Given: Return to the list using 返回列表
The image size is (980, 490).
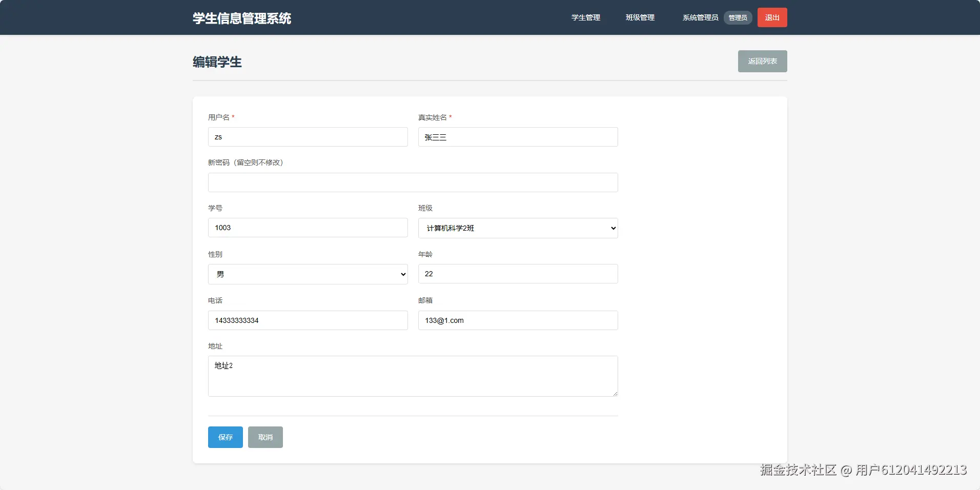Looking at the screenshot, I should pyautogui.click(x=762, y=61).
